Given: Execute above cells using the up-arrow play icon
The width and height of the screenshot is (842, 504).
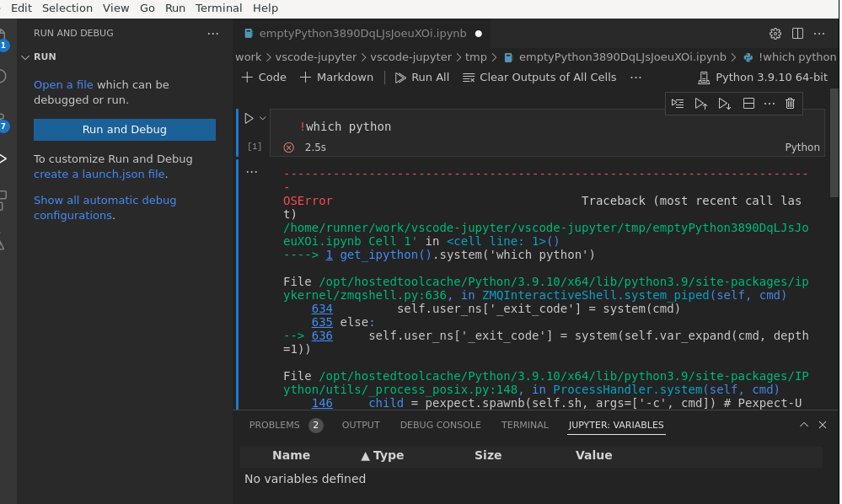Looking at the screenshot, I should (700, 103).
